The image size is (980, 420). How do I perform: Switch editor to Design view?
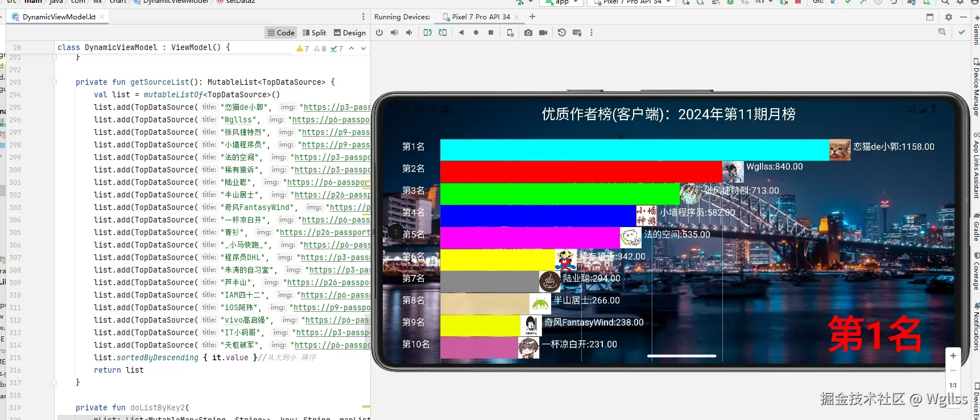click(350, 32)
